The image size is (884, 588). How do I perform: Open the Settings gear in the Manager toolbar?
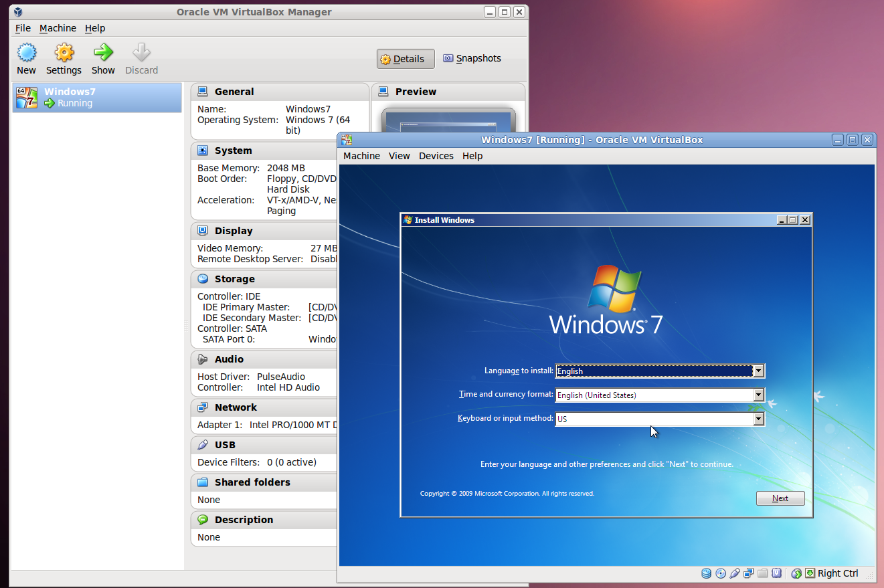click(64, 52)
